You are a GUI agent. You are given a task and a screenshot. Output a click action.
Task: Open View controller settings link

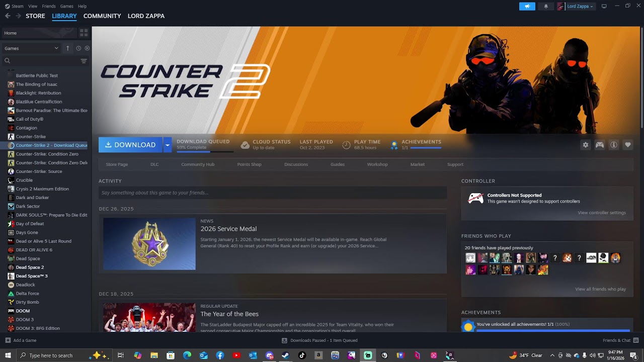click(x=602, y=213)
